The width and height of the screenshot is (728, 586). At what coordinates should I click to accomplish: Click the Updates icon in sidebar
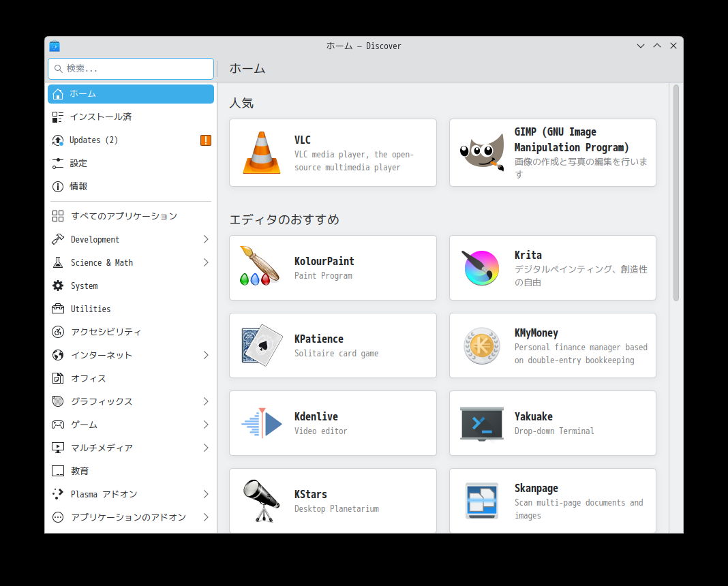[x=57, y=140]
